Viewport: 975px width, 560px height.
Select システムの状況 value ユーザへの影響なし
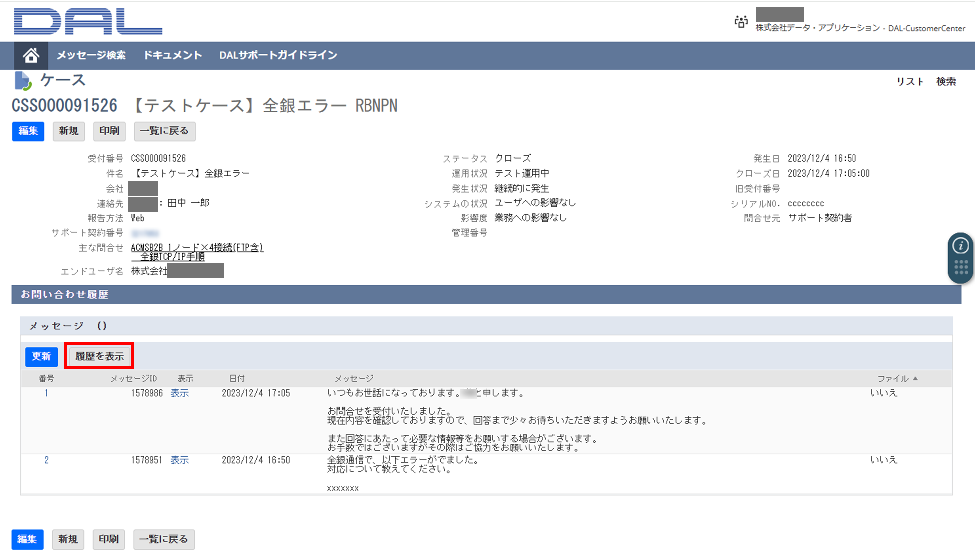(x=535, y=203)
